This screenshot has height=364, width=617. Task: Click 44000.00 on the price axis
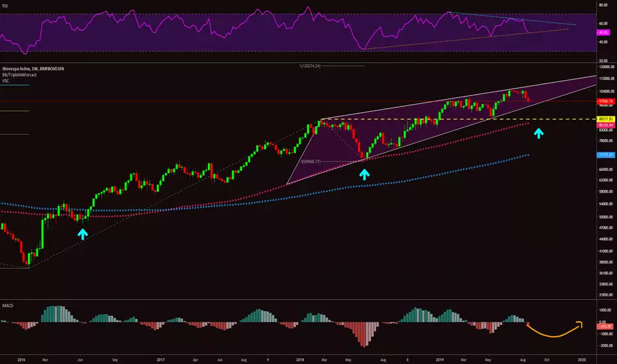click(x=606, y=240)
